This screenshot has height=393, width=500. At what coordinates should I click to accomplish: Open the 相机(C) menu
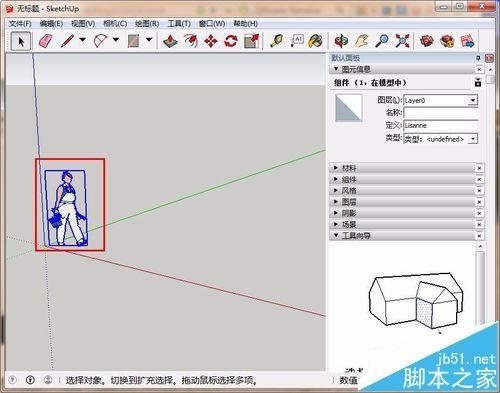click(x=115, y=24)
